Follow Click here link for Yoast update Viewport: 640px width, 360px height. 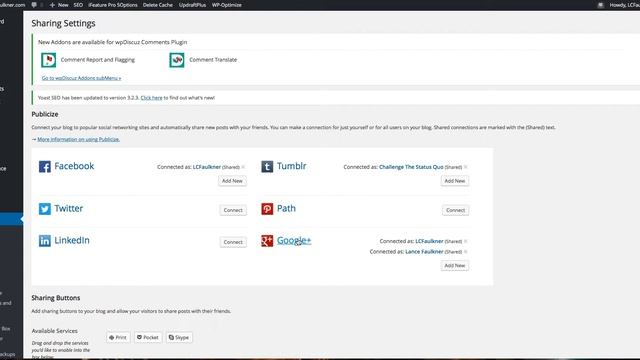tap(151, 98)
